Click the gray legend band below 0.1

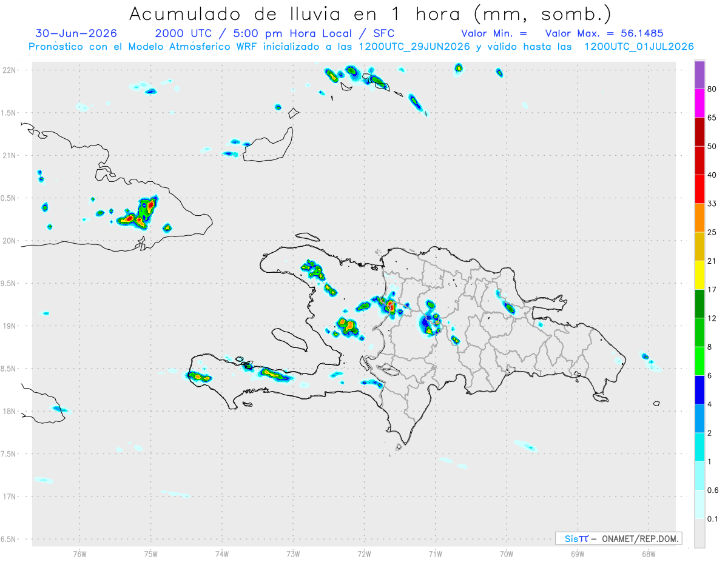point(699,532)
